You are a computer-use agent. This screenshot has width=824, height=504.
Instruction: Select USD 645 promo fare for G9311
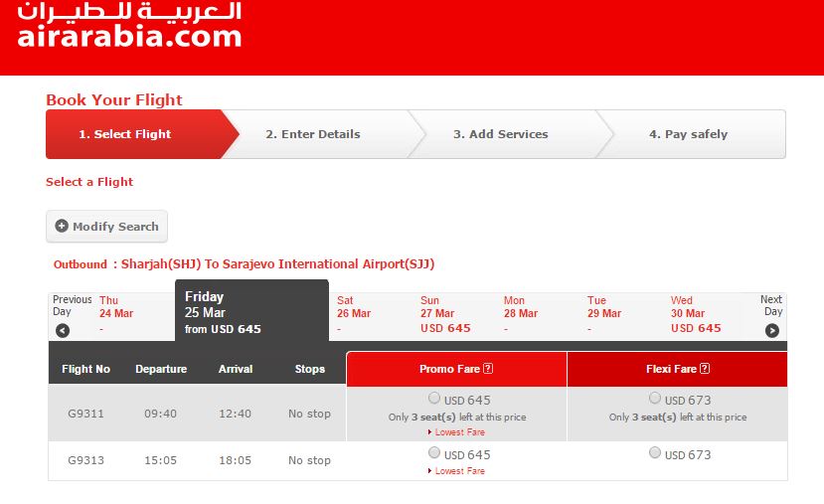[x=434, y=398]
